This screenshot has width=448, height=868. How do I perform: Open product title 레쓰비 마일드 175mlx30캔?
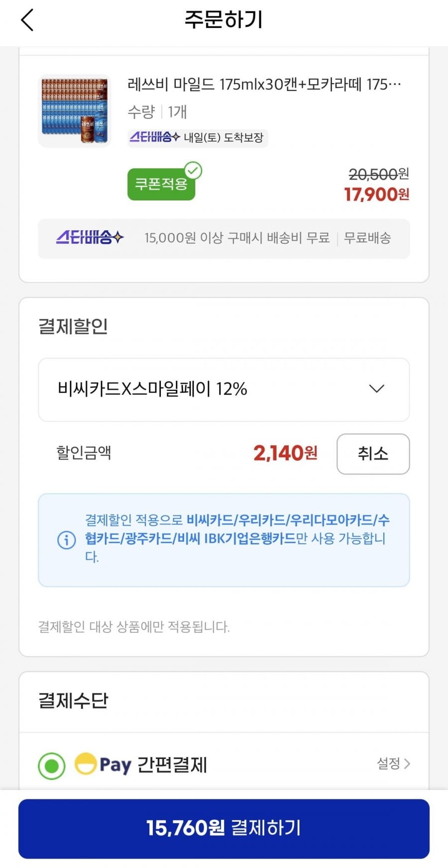pyautogui.click(x=264, y=85)
